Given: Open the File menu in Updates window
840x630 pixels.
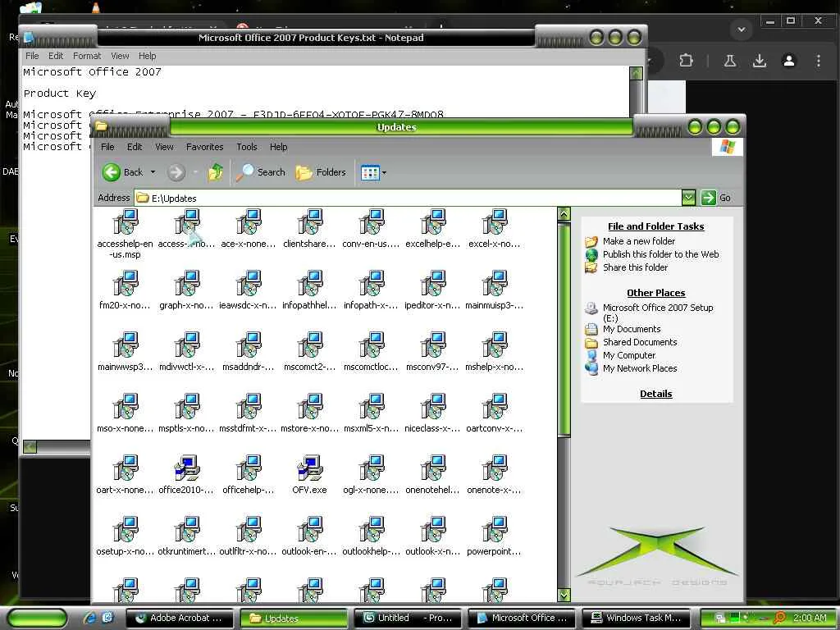Looking at the screenshot, I should click(107, 147).
